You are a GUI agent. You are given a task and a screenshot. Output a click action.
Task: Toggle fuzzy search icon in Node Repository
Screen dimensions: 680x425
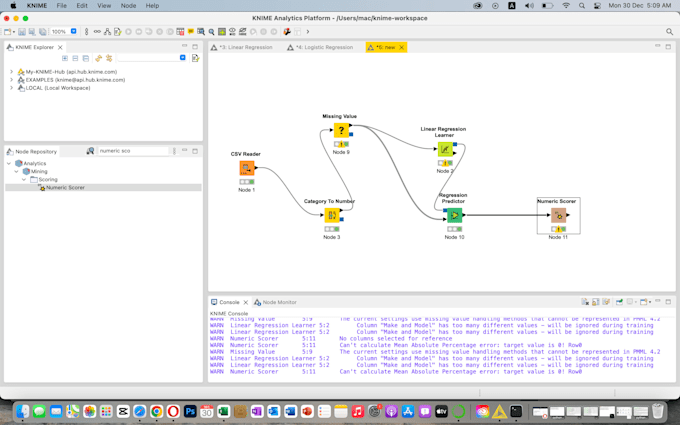pyautogui.click(x=90, y=151)
